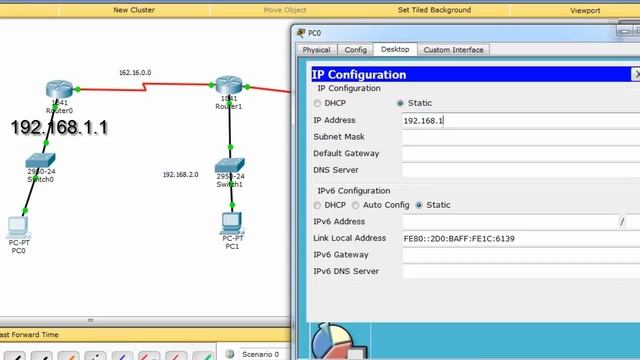Click the IPv6 Gateway input field
The image size is (640, 360).
pos(521,255)
